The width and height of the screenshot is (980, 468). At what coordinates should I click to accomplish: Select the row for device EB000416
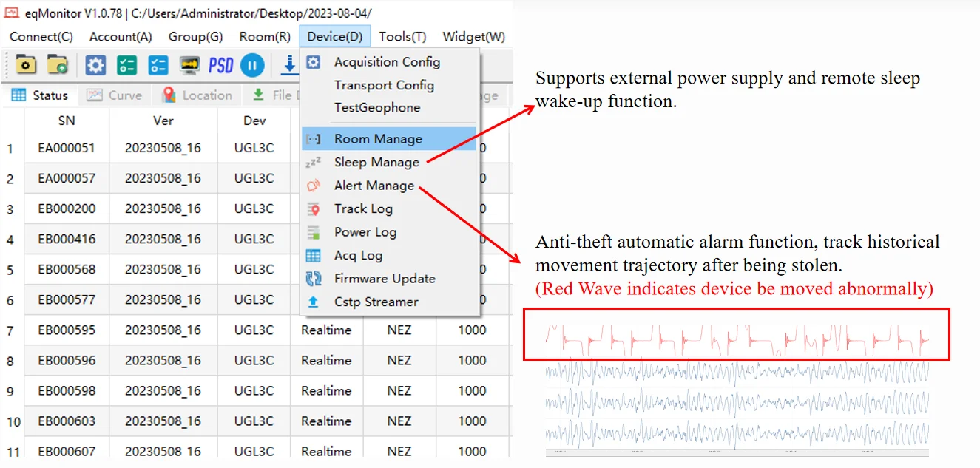(67, 239)
